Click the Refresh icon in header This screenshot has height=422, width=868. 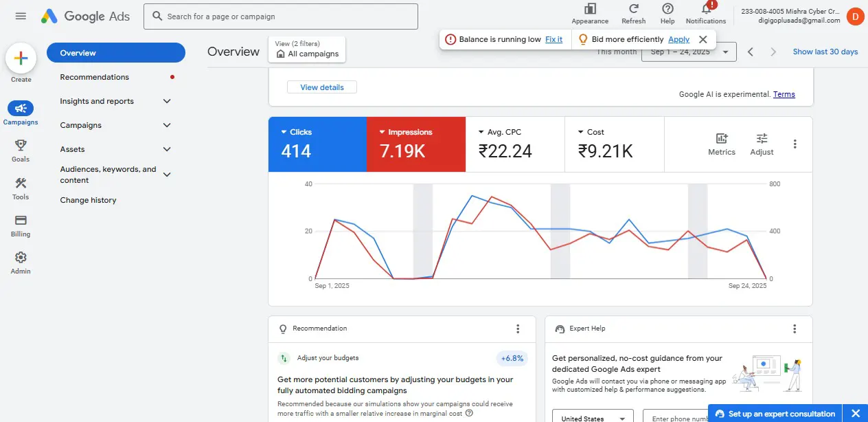[633, 9]
